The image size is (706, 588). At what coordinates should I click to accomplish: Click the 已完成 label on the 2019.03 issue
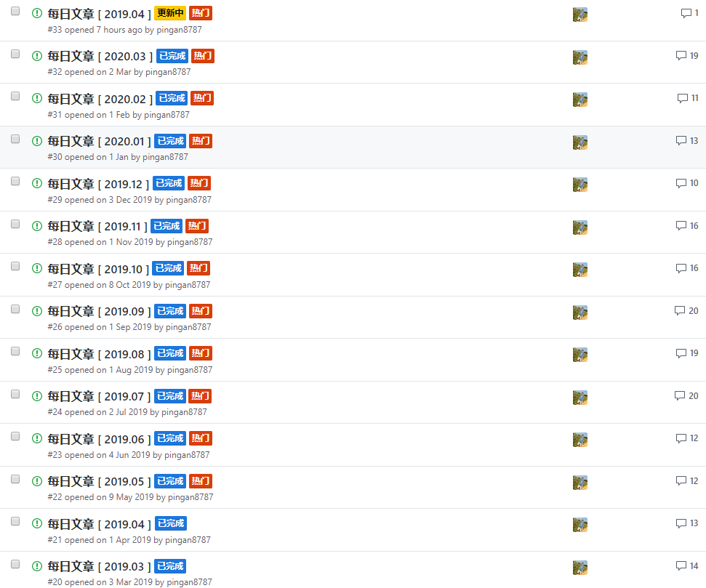(x=170, y=566)
